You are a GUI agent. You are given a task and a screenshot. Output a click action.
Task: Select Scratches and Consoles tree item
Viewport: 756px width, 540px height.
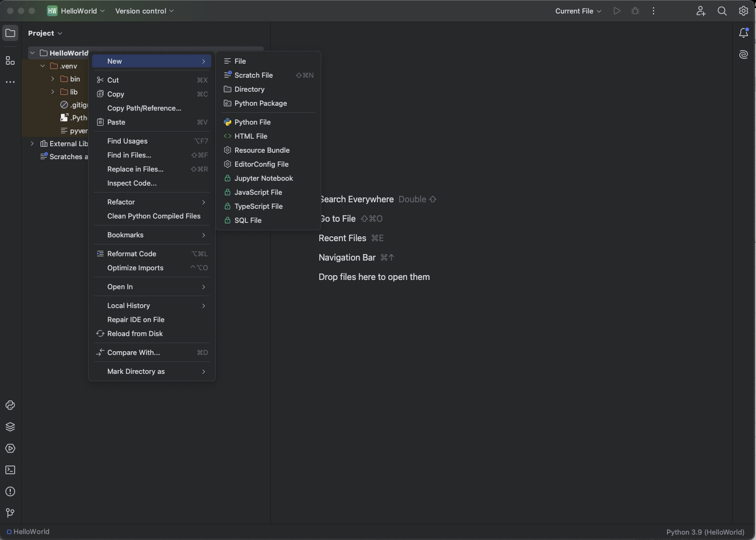point(64,156)
